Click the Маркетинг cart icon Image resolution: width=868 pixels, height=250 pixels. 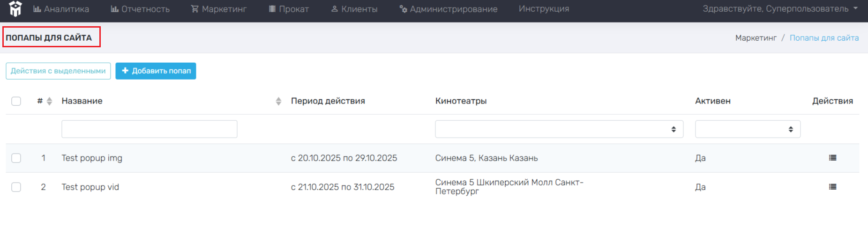pyautogui.click(x=195, y=9)
